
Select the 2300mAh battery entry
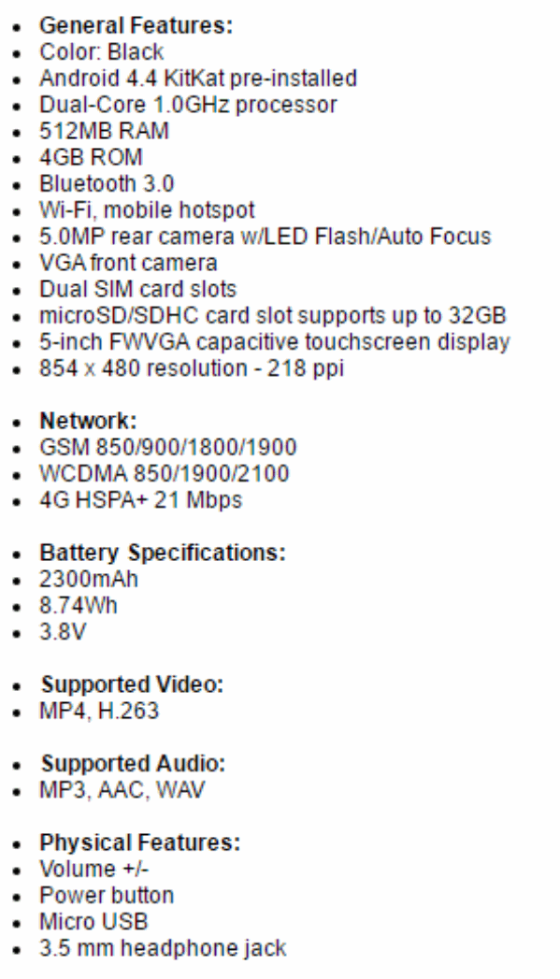[x=89, y=580]
